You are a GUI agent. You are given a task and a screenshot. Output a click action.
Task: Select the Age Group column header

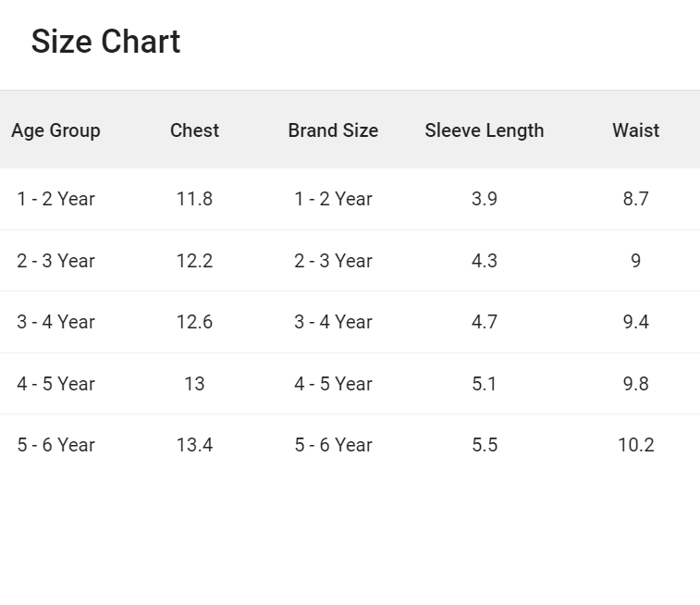point(55,130)
